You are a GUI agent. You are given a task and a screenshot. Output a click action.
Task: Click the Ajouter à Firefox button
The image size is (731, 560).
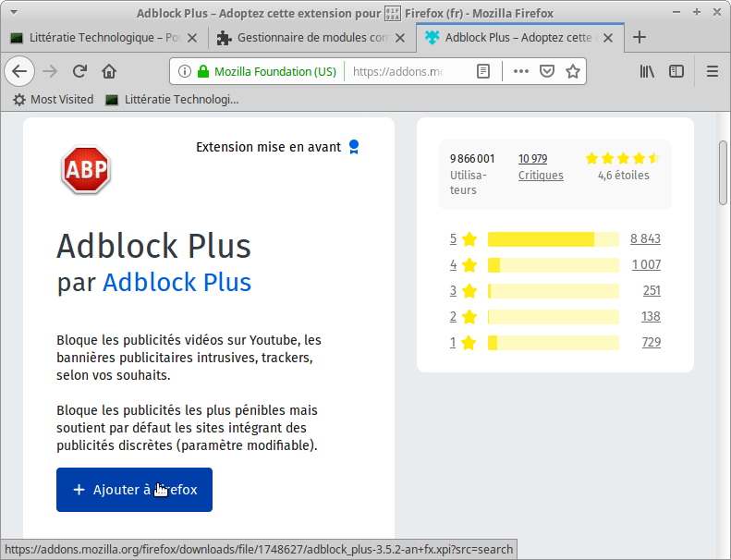point(134,490)
